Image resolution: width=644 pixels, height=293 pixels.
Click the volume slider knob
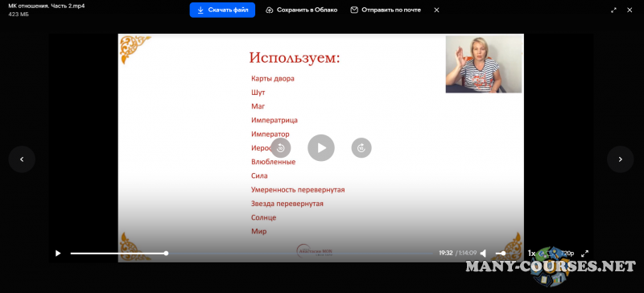[504, 253]
